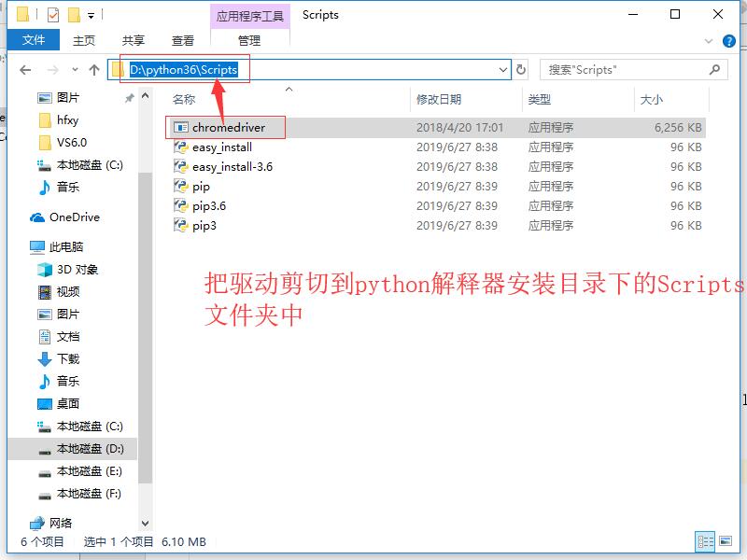
Task: Sort by 类型 column header
Action: pos(540,100)
